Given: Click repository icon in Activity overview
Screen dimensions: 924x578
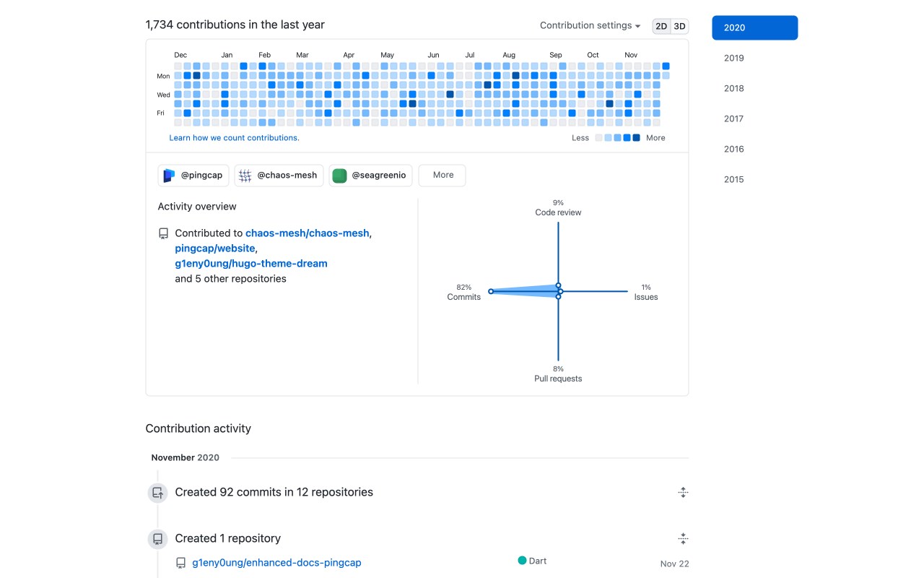Looking at the screenshot, I should tap(164, 233).
